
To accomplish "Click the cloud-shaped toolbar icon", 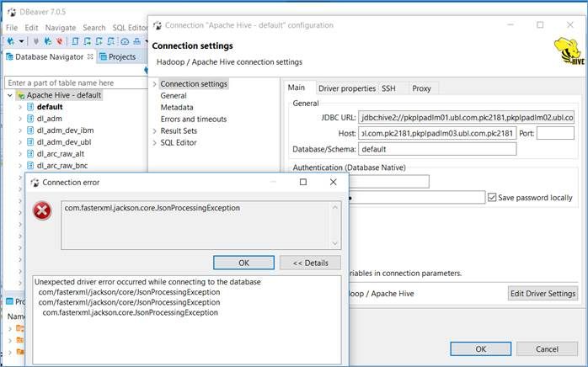I will [x=125, y=41].
